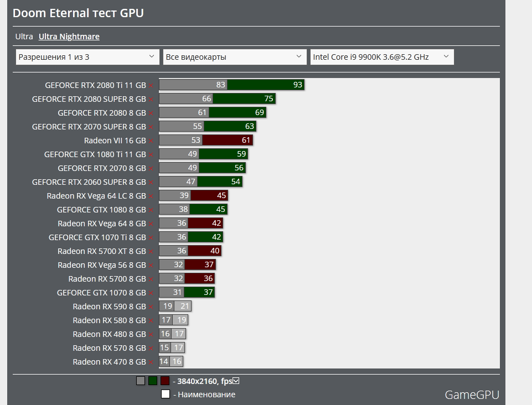The height and width of the screenshot is (405, 532).
Task: Click the red marker beside Radeon RX 5700 XT
Action: pyautogui.click(x=152, y=251)
